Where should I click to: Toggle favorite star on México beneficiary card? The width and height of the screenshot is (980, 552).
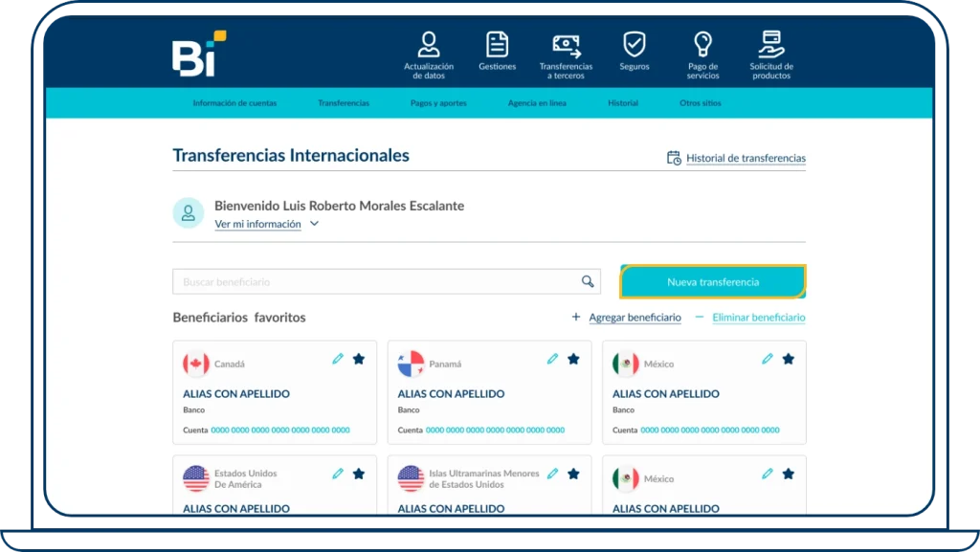pos(788,359)
